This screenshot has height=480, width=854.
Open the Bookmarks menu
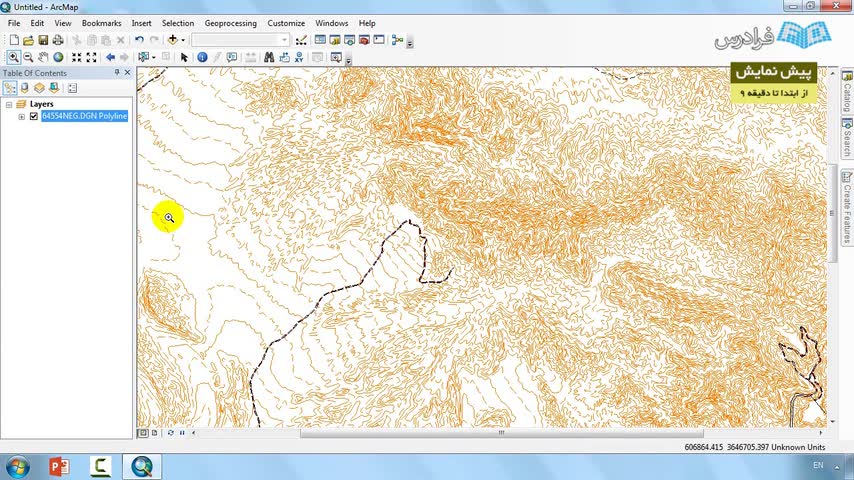pyautogui.click(x=101, y=23)
